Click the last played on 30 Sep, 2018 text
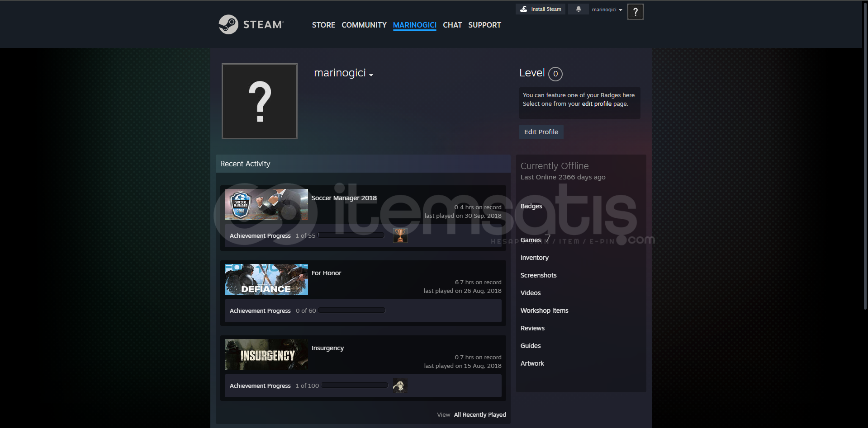This screenshot has height=428, width=868. tap(463, 216)
